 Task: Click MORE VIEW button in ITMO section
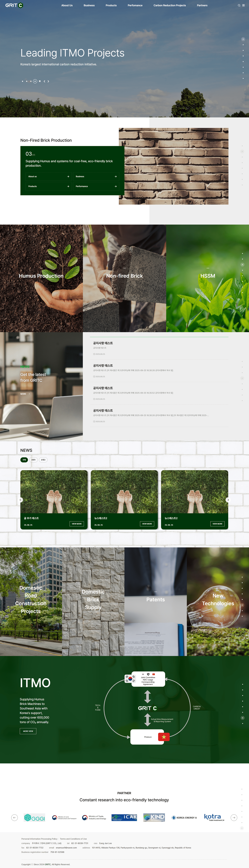point(28,731)
